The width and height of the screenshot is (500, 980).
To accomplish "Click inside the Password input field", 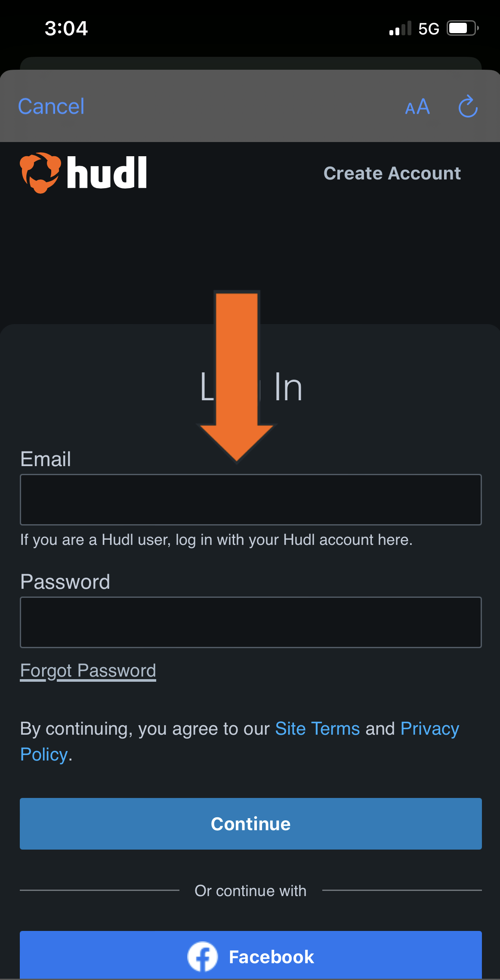I will [250, 622].
